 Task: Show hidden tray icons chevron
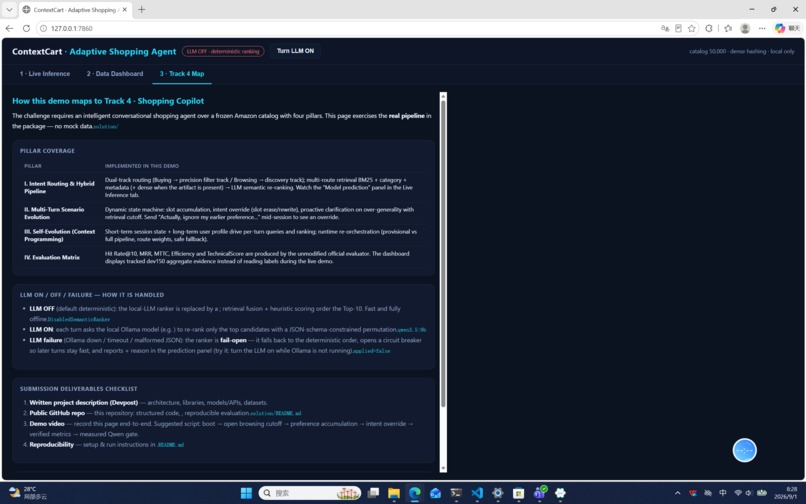tap(677, 493)
